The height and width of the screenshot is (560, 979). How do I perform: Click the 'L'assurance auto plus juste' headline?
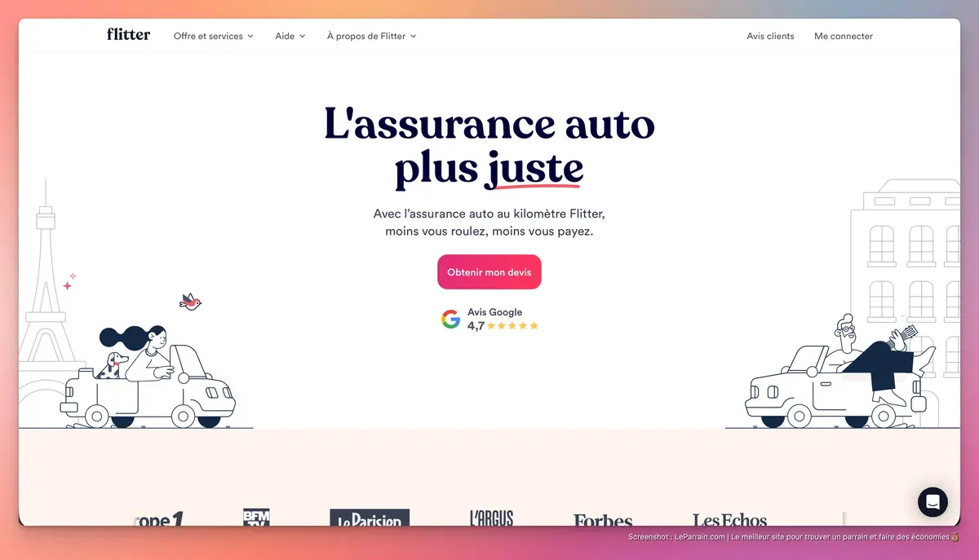click(x=489, y=147)
